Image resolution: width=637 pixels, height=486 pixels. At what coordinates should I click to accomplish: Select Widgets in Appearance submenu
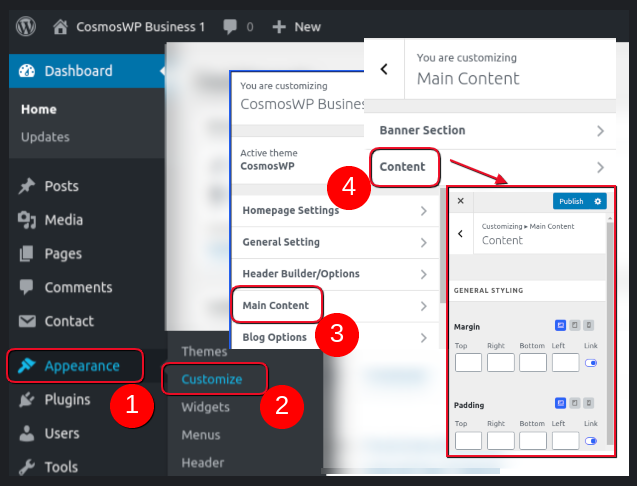pyautogui.click(x=206, y=407)
